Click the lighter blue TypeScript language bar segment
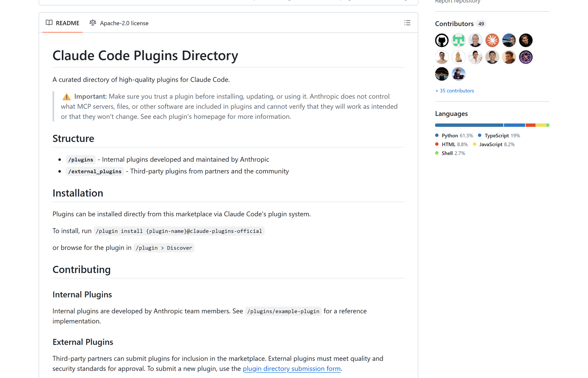The image size is (588, 378). pyautogui.click(x=514, y=125)
